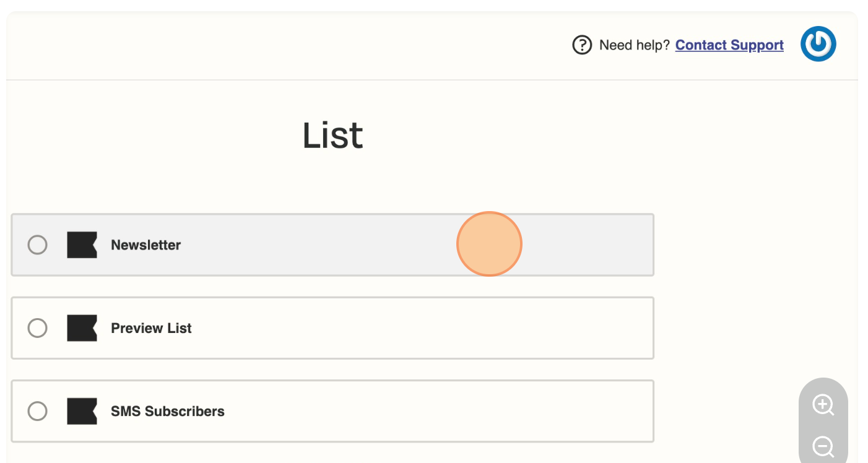
Task: Click the question mark help icon
Action: click(582, 45)
